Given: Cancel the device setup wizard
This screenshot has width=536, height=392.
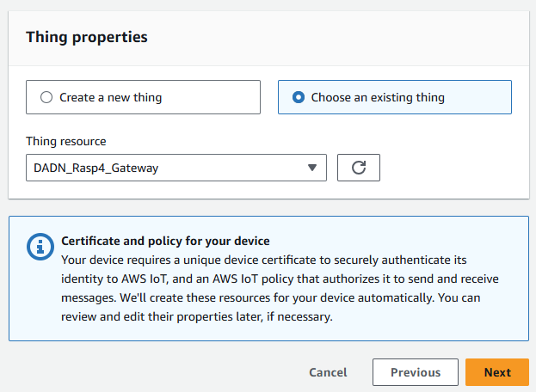Looking at the screenshot, I should (328, 372).
